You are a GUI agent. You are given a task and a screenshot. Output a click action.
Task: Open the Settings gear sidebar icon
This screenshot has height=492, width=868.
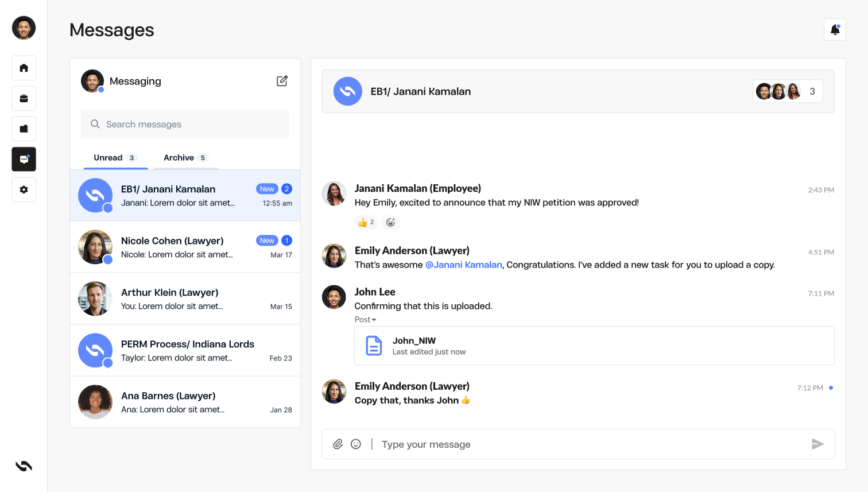click(24, 189)
